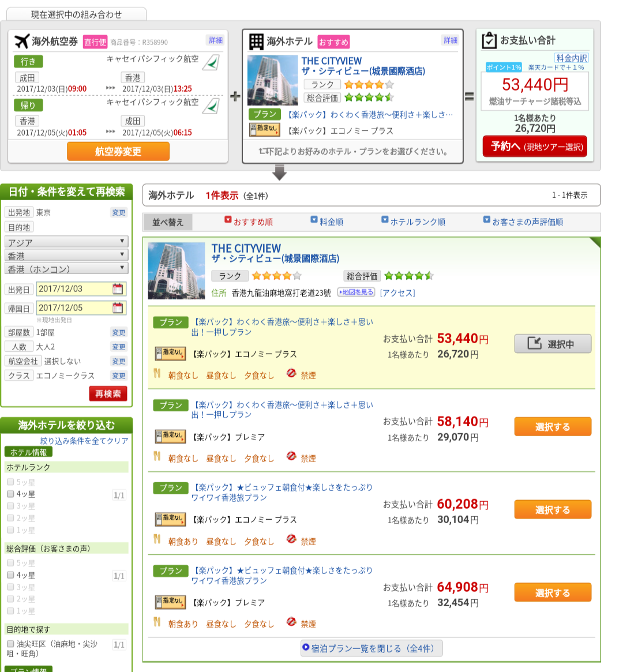The width and height of the screenshot is (623, 672).
Task: Open 詳細 for 海外ホテル
Action: coord(451,40)
